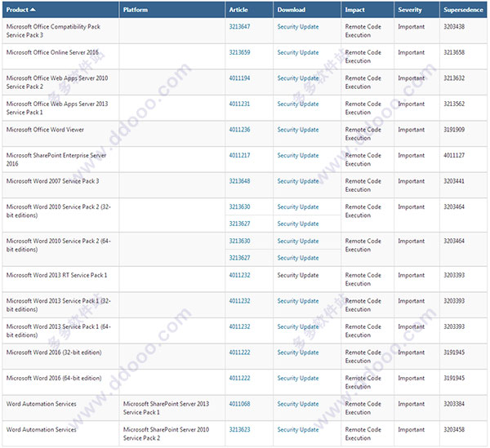Download Security Update beside 3213630 for Word 2010 32-bit
Screen dimensions: 490x448
[298, 207]
